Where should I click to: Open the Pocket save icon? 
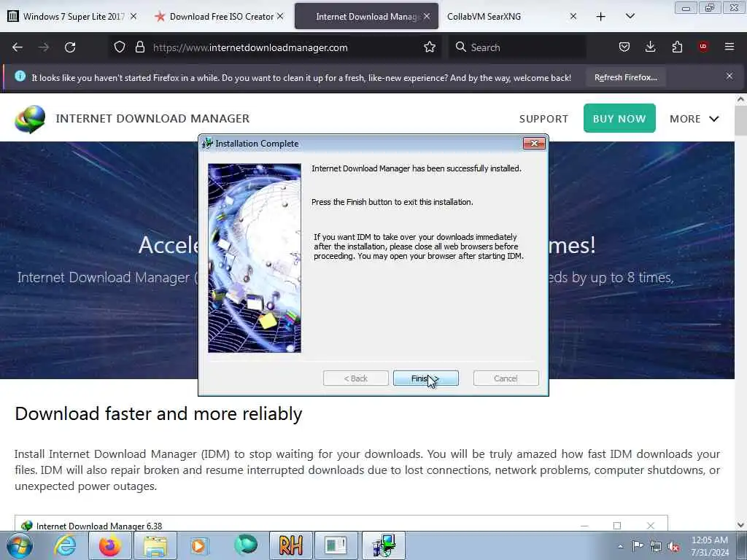click(x=624, y=47)
